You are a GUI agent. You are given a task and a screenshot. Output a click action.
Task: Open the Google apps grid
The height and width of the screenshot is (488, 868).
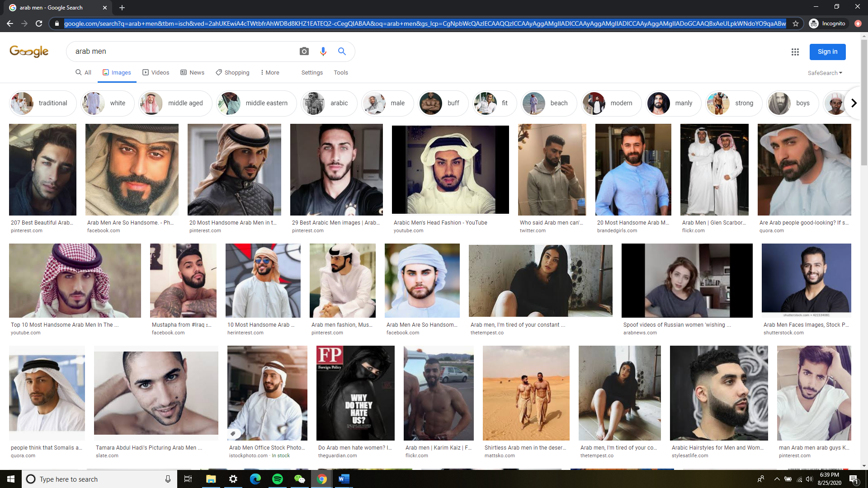point(795,52)
